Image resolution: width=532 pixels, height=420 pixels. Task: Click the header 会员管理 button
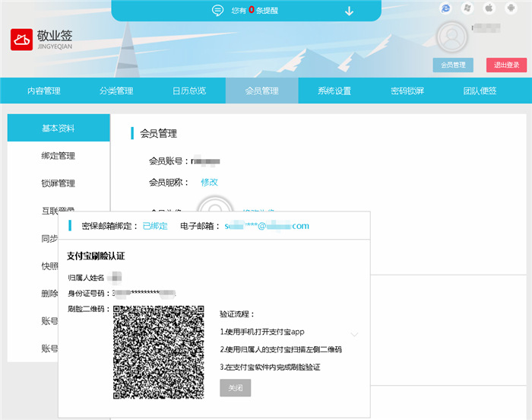[x=453, y=65]
